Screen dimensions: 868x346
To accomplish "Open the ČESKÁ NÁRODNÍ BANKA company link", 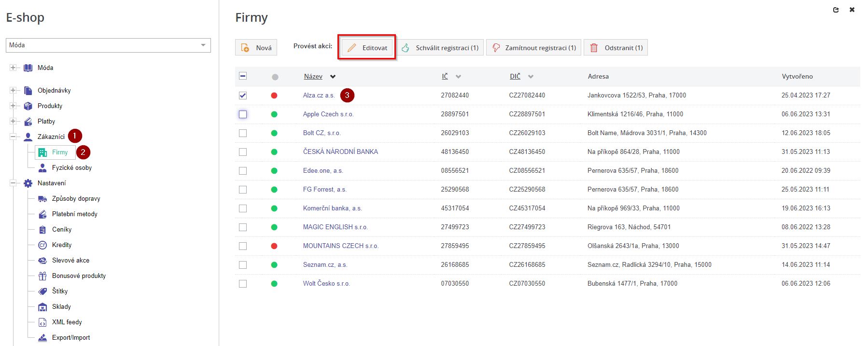I will click(x=340, y=152).
